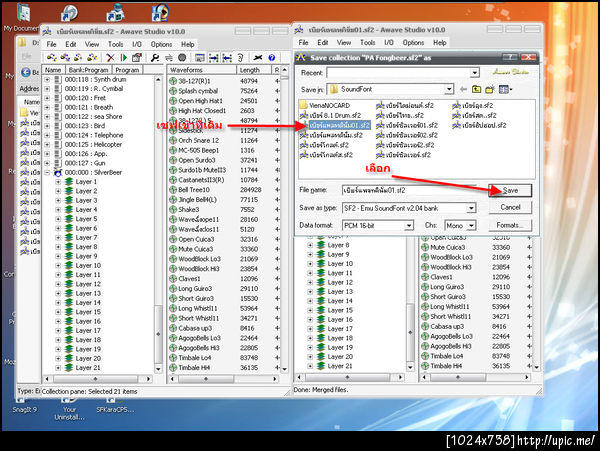This screenshot has height=451, width=600.
Task: Click the Your Uninstaller desktop shortcut
Action: pos(69,409)
